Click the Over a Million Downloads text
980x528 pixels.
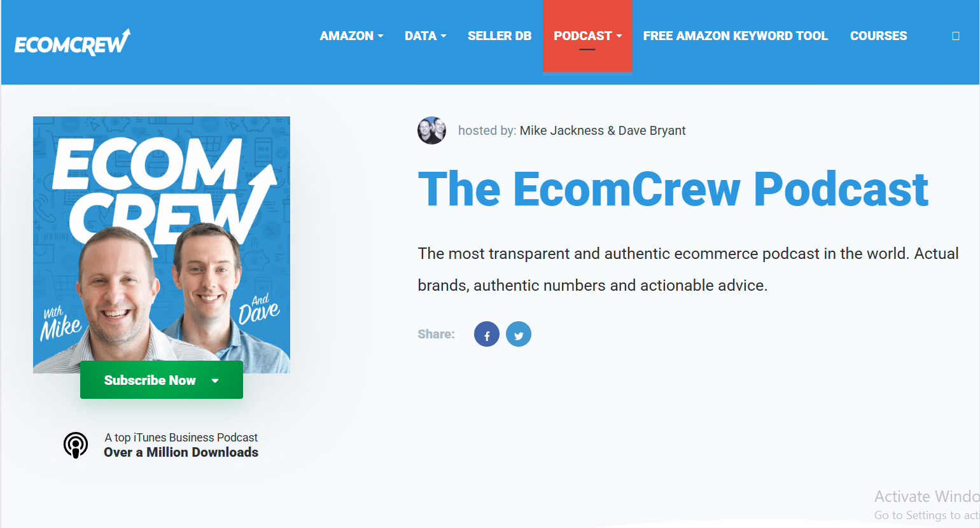(181, 452)
